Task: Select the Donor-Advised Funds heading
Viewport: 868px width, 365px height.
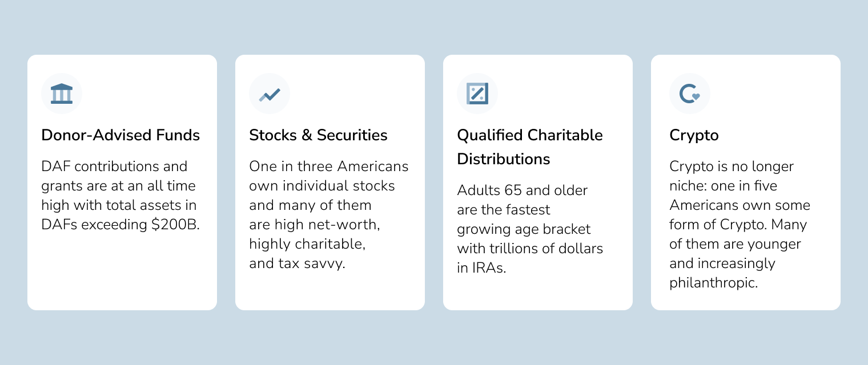Action: click(120, 135)
